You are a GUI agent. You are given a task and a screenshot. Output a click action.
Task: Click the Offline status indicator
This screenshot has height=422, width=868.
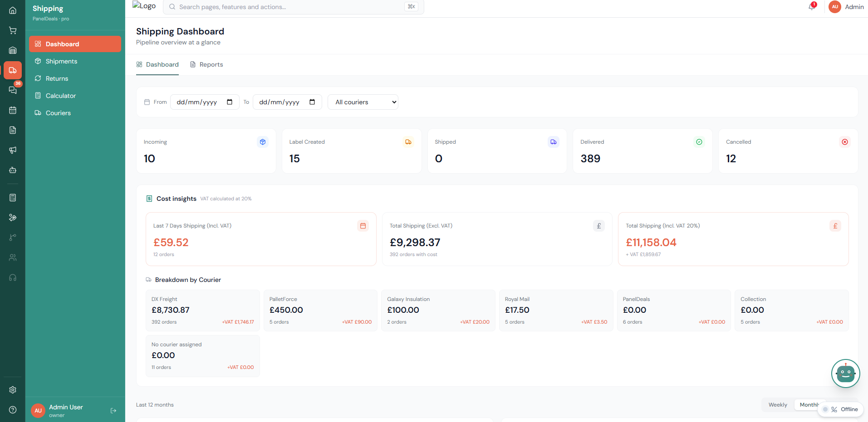(841, 409)
